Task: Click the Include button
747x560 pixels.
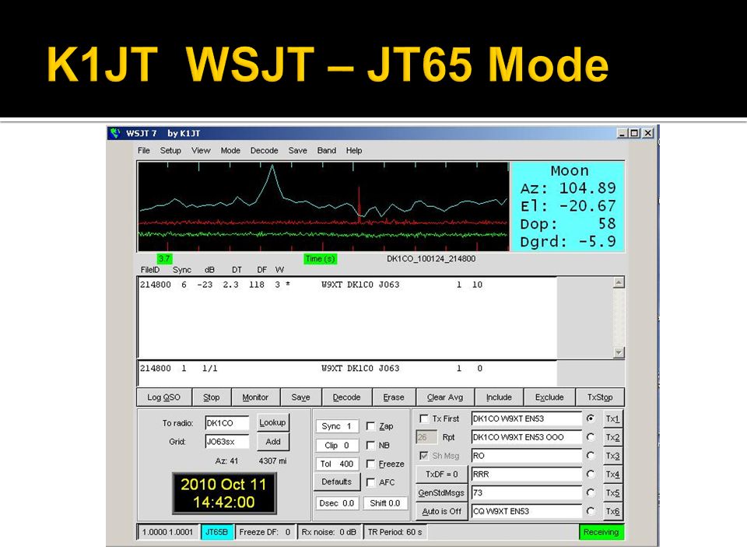Action: pos(499,397)
